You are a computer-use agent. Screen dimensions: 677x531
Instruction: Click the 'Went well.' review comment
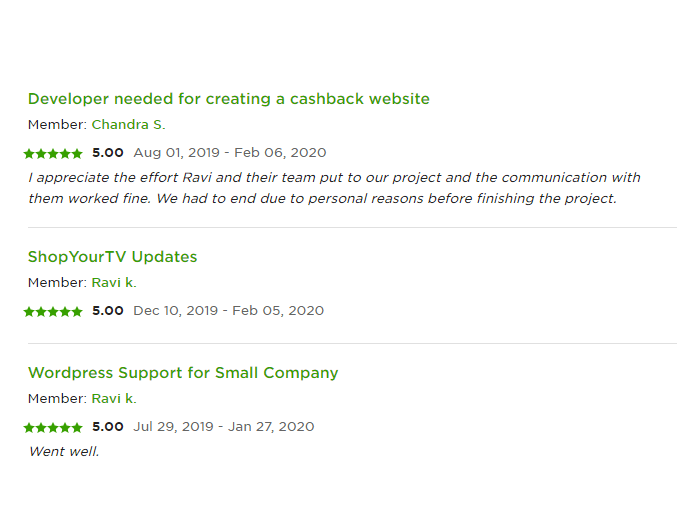(x=64, y=452)
